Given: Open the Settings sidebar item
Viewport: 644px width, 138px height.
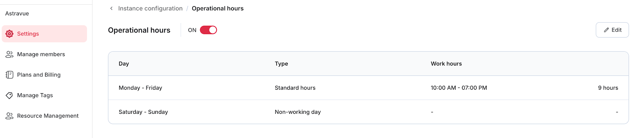Looking at the screenshot, I should 44,34.
